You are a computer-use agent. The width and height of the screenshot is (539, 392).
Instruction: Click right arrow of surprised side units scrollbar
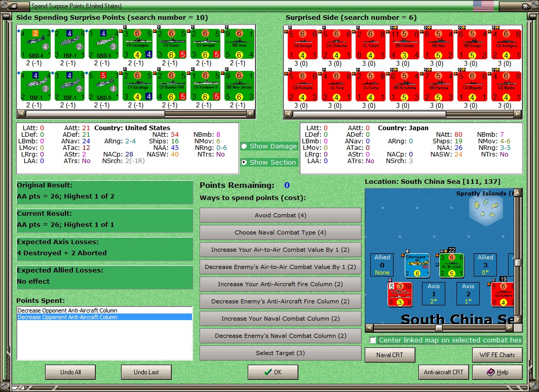pyautogui.click(x=518, y=114)
